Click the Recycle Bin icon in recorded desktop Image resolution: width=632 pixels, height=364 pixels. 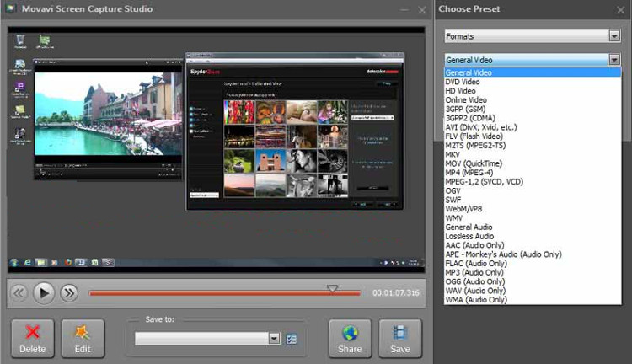[x=20, y=41]
